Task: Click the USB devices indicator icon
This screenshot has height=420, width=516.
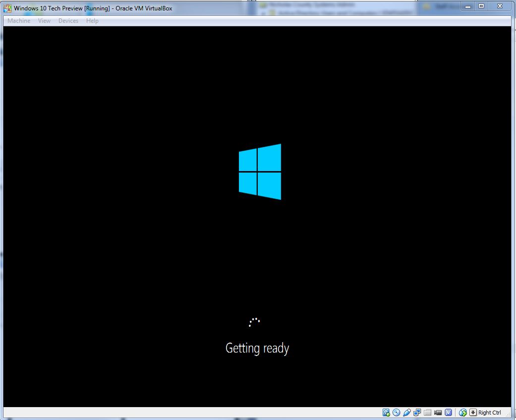Action: pos(407,413)
